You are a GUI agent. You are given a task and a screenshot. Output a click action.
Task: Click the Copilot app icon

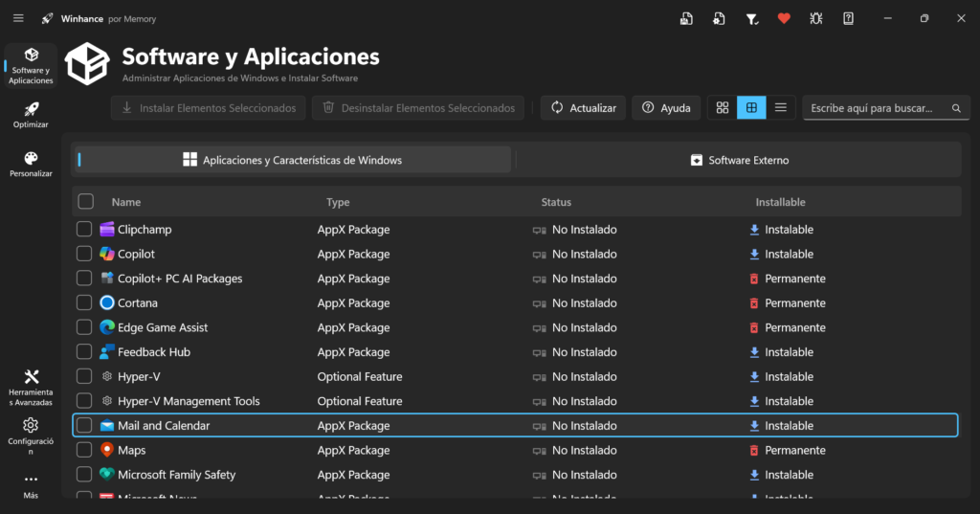click(107, 254)
